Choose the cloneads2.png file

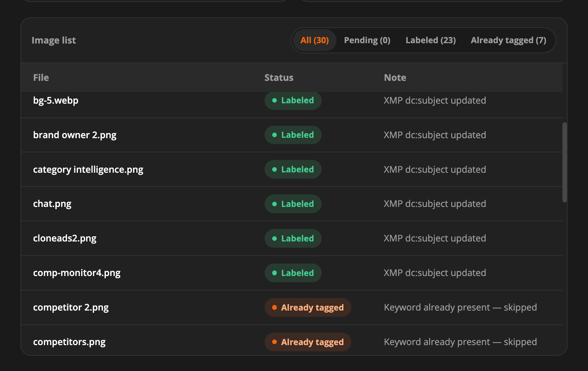tap(292, 238)
